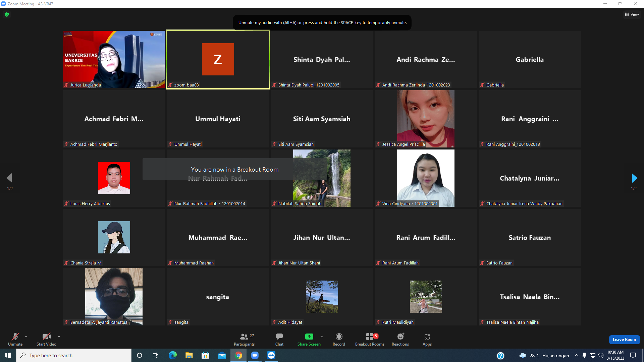644x362 pixels.
Task: Go to previous page of gallery view
Action: click(10, 178)
